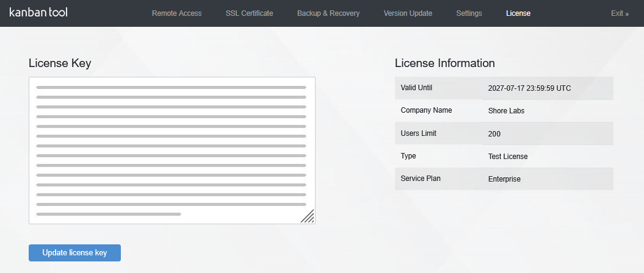Switch to Version Update tab
The image size is (644, 273).
coord(408,13)
